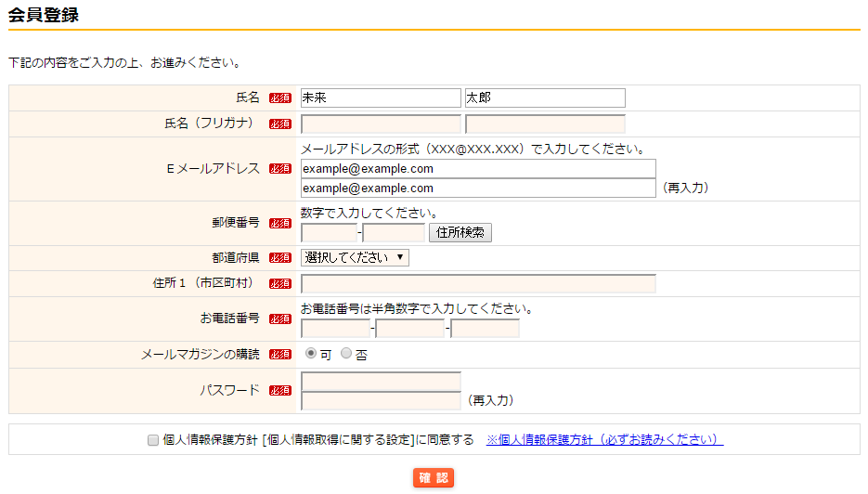Click the first password field
The width and height of the screenshot is (868, 494).
(x=381, y=382)
